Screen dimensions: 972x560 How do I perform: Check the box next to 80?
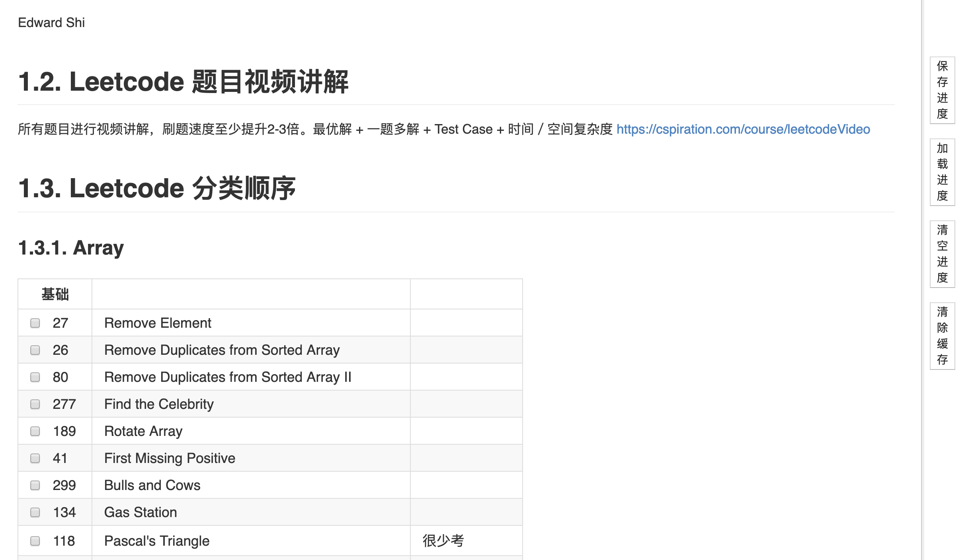click(x=35, y=377)
